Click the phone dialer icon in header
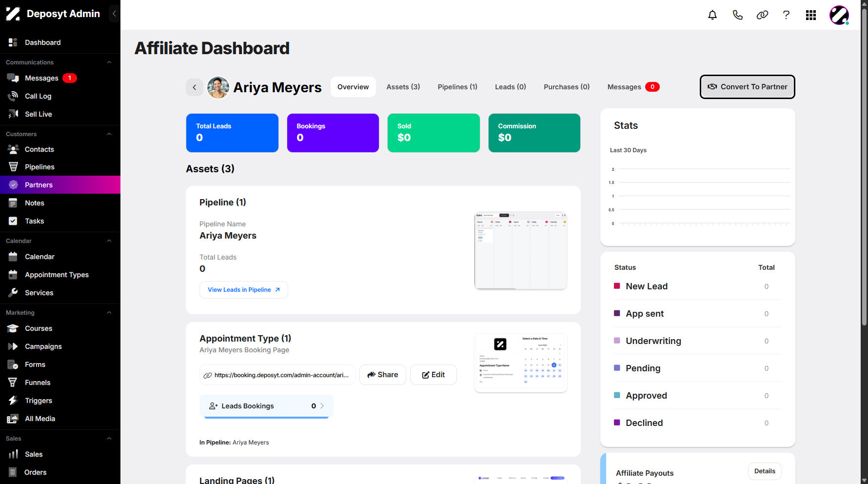The width and height of the screenshot is (868, 484). 737,15
